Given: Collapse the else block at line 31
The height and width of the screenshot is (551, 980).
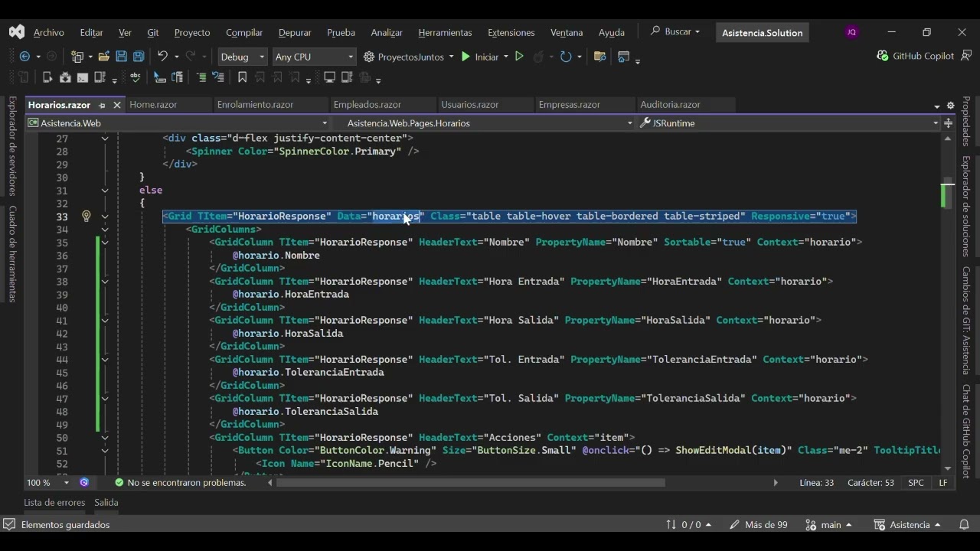Looking at the screenshot, I should click(x=105, y=191).
